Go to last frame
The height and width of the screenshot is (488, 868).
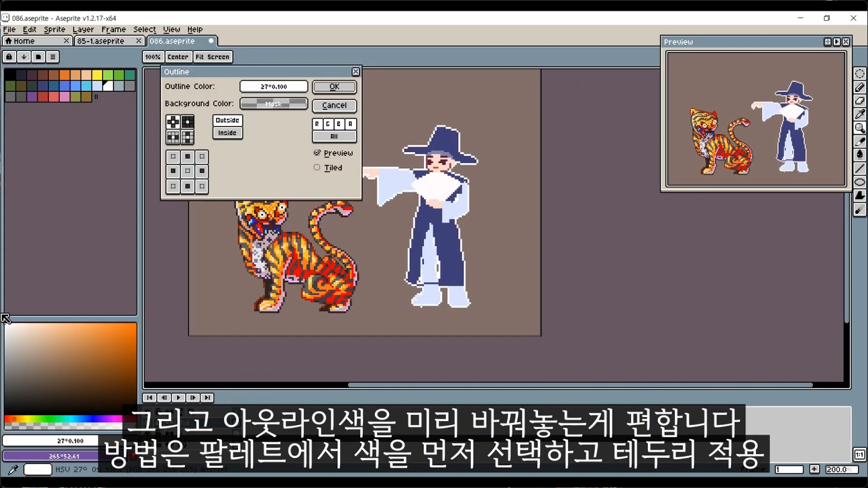pos(207,398)
